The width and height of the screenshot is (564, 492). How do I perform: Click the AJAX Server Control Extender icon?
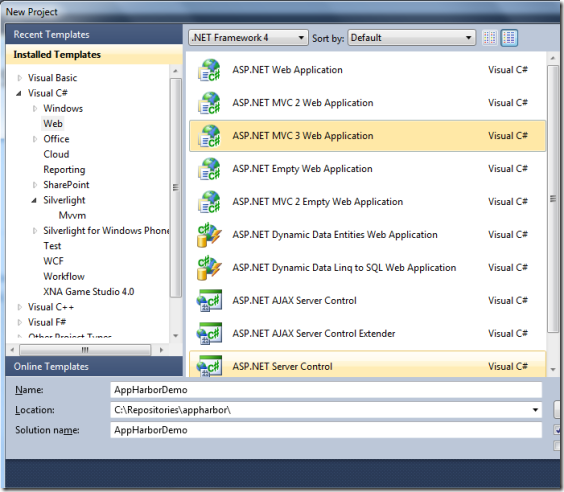209,334
